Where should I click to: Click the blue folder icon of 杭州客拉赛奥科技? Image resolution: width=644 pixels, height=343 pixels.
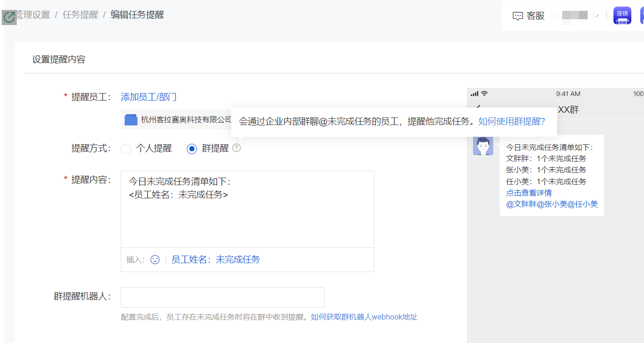131,120
